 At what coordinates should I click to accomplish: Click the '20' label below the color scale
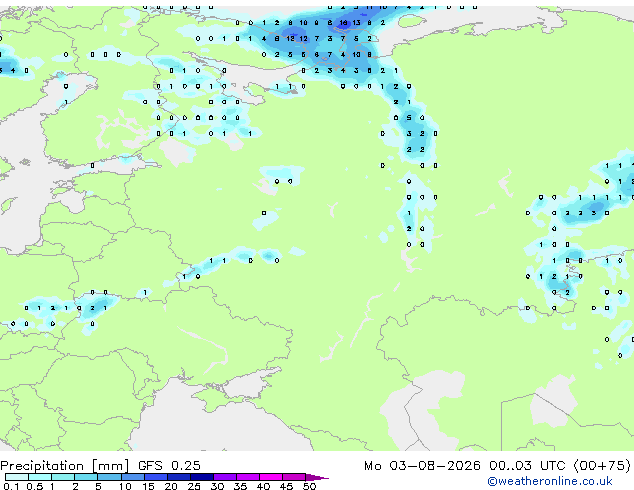point(171,486)
